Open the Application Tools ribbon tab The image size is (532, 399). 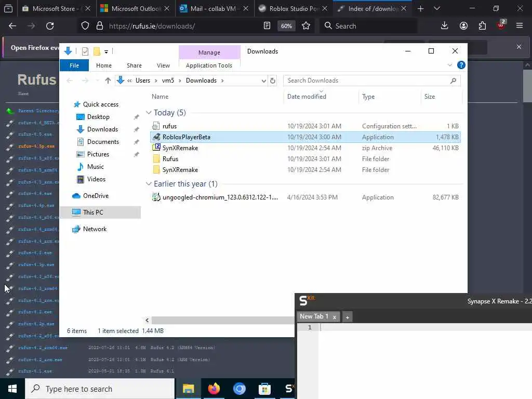click(209, 65)
